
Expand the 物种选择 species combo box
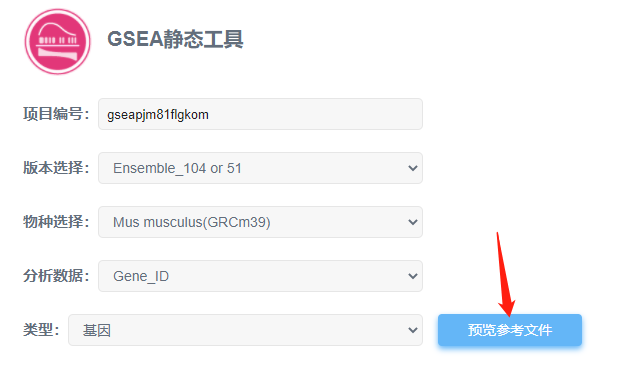pyautogui.click(x=260, y=222)
